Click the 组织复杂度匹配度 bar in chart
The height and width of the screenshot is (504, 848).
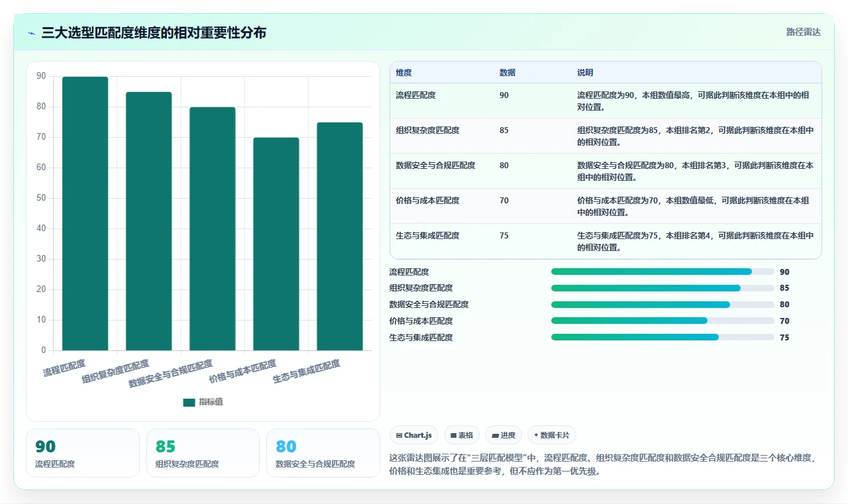pyautogui.click(x=148, y=221)
